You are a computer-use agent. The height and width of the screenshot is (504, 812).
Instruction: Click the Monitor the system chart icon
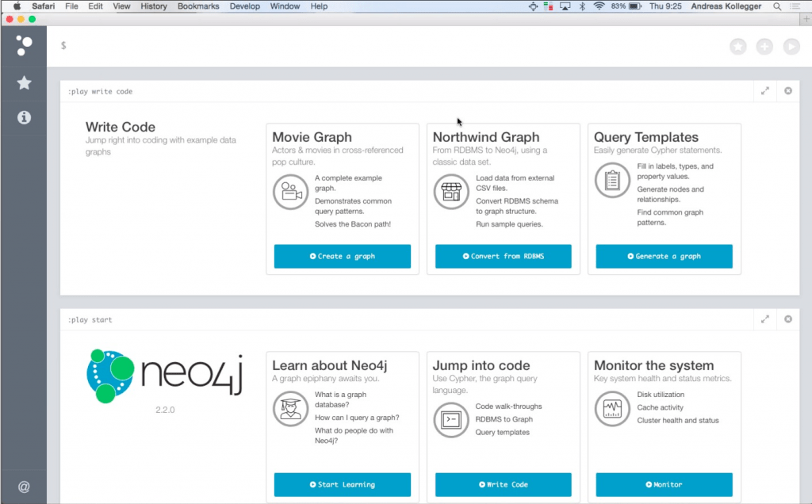coord(612,409)
